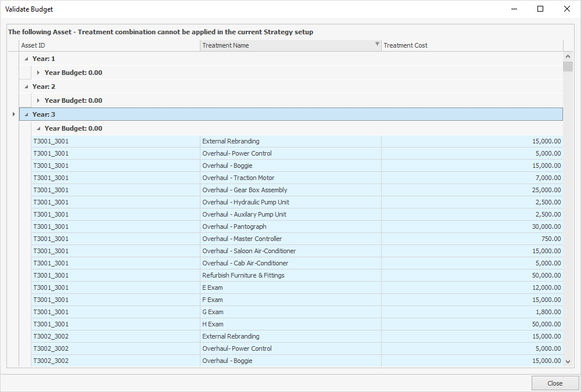Select T3001_3001 External Rebranding row

297,141
